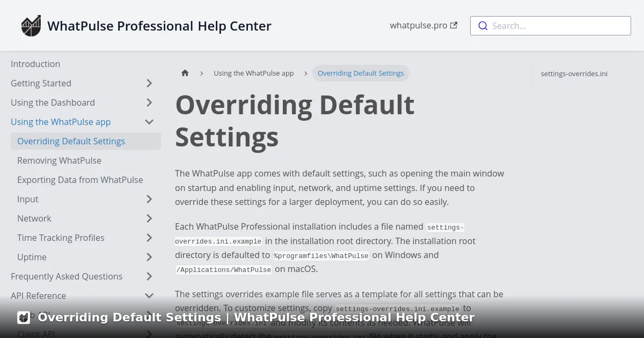Open the Using the Dashboard sidebar category
The width and height of the screenshot is (644, 338).
tap(53, 102)
